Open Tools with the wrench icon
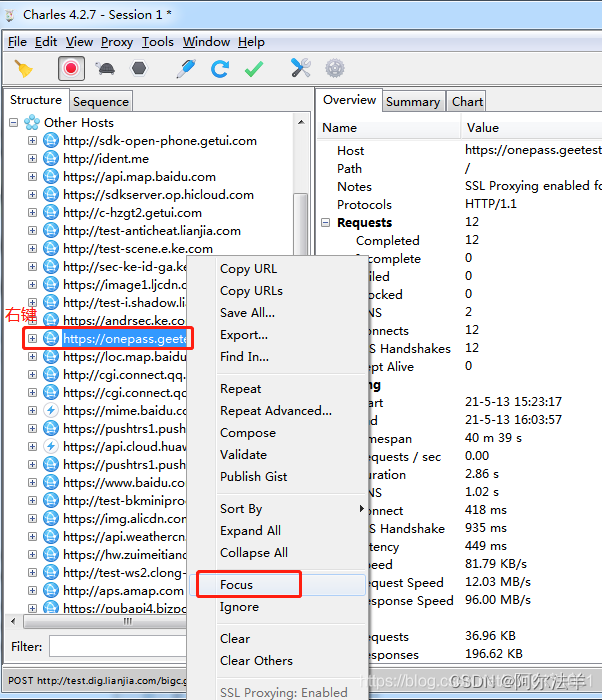Image resolution: width=602 pixels, height=700 pixels. 301,68
